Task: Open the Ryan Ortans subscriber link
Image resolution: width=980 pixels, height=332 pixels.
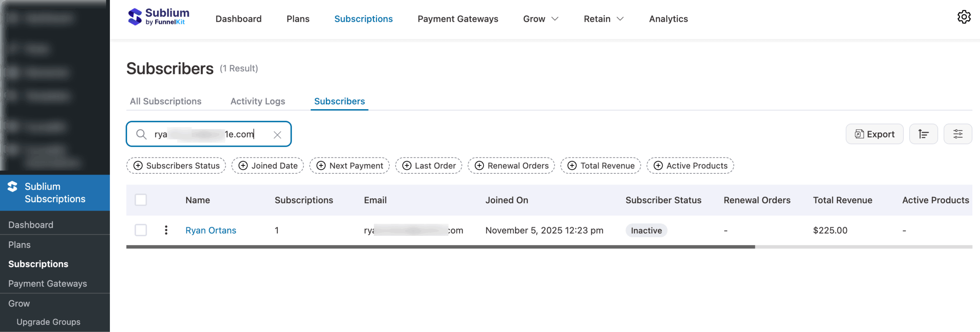Action: click(x=211, y=231)
